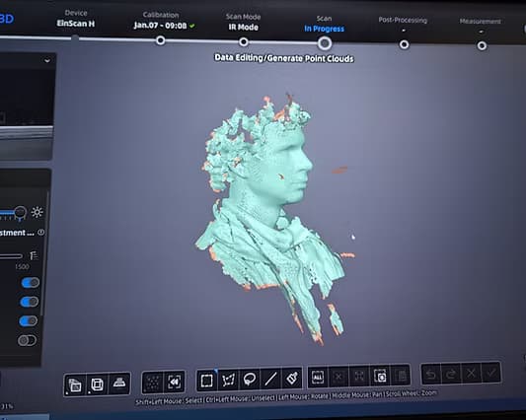Screen dimensions: 526x420
Task: Select the straight line selection tool
Action: coord(270,379)
